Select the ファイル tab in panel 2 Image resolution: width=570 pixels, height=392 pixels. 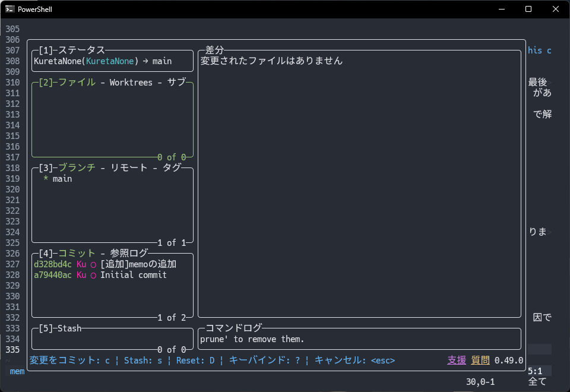(x=77, y=83)
